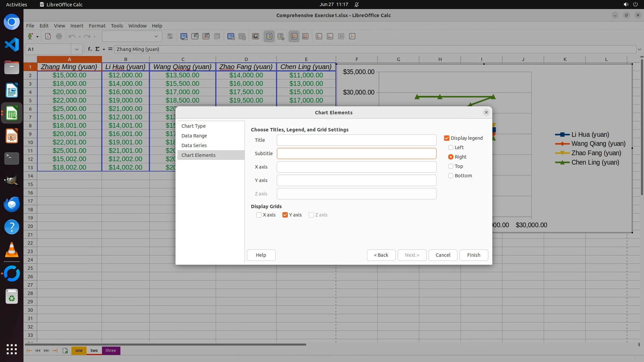
Task: Toggle the Legend On/Off toolbar icon
Action: click(269, 37)
